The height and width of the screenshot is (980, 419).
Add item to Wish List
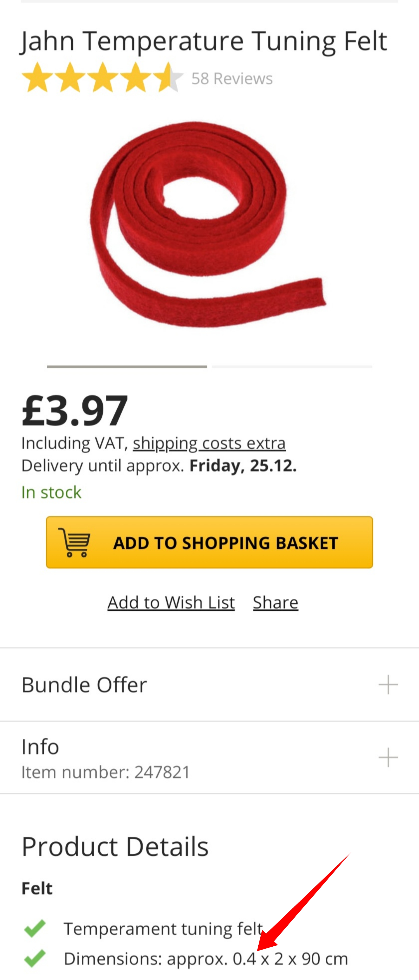171,603
